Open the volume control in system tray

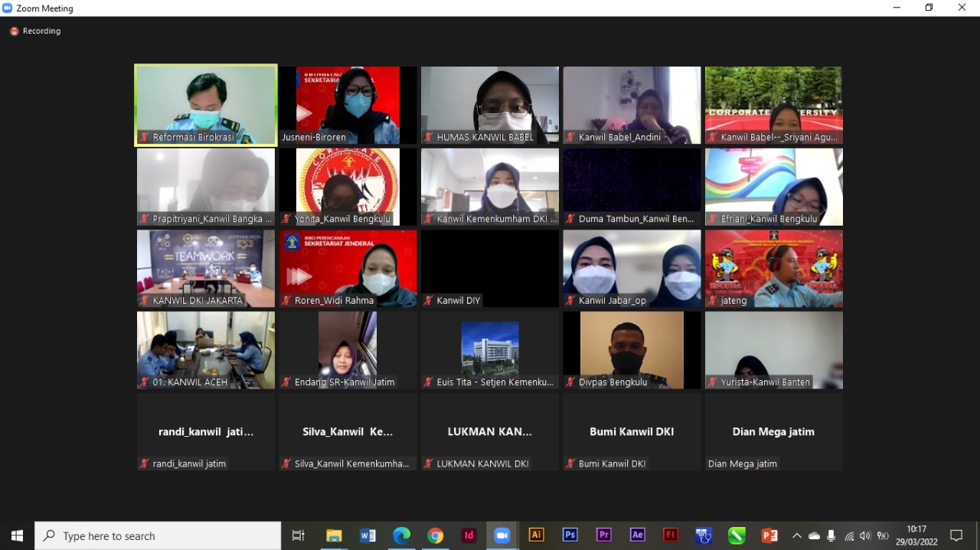(x=865, y=535)
